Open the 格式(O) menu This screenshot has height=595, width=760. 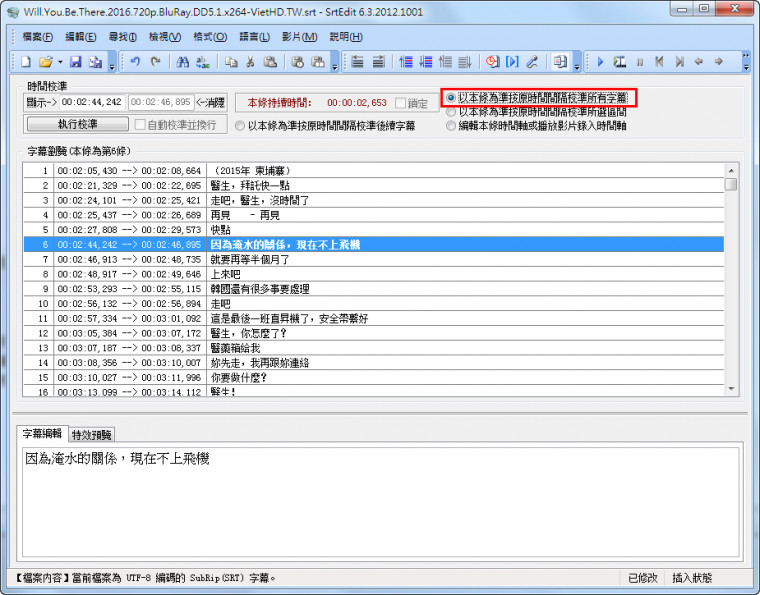(210, 37)
